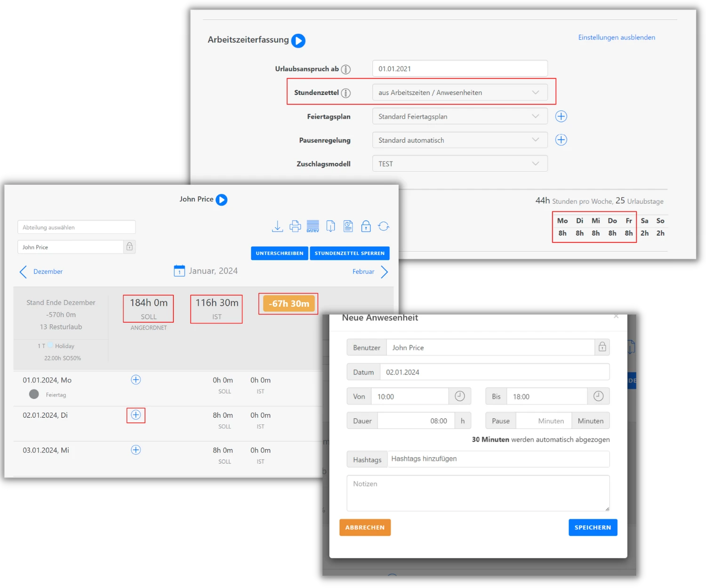Click into the Notizen text area
Image resolution: width=706 pixels, height=588 pixels.
tap(478, 493)
